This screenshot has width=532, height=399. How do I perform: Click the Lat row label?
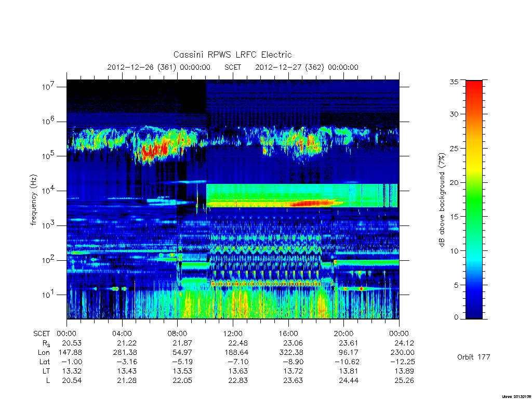[x=45, y=362]
